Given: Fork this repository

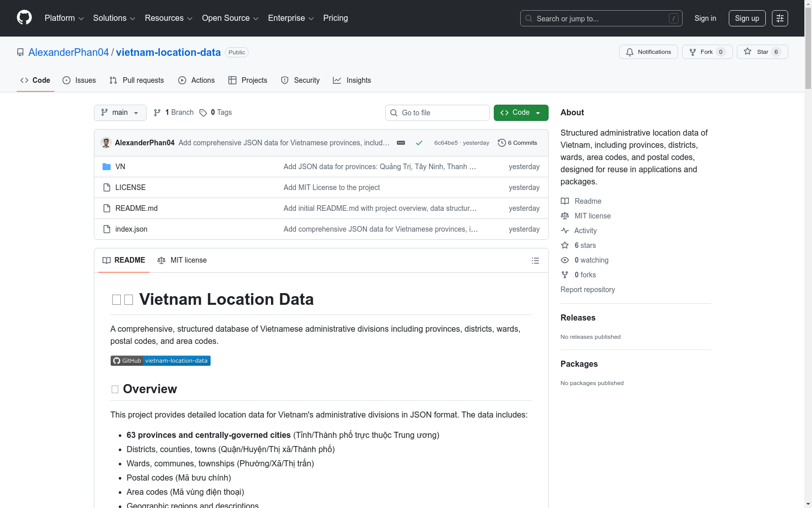Looking at the screenshot, I should click(x=707, y=52).
